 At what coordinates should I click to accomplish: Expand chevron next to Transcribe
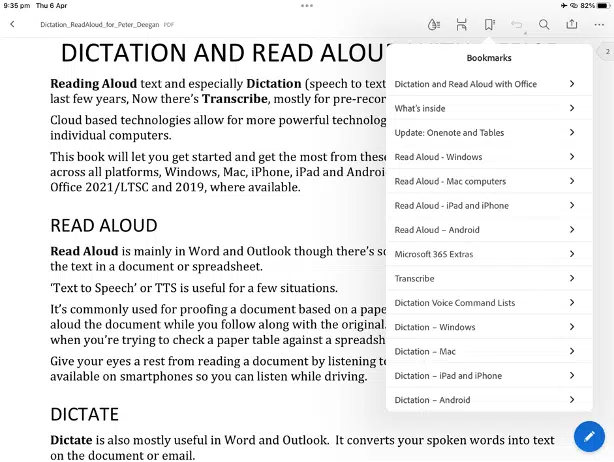[x=572, y=278]
